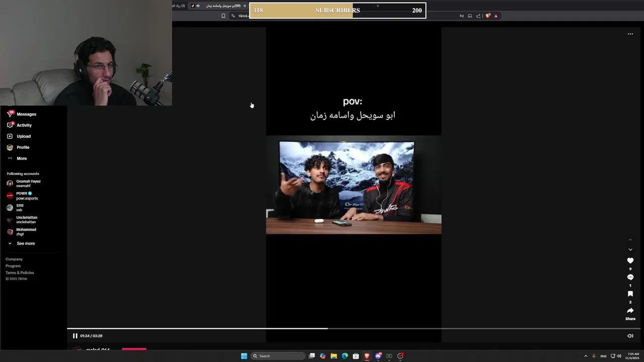Open taskbar volume control

[x=619, y=356]
